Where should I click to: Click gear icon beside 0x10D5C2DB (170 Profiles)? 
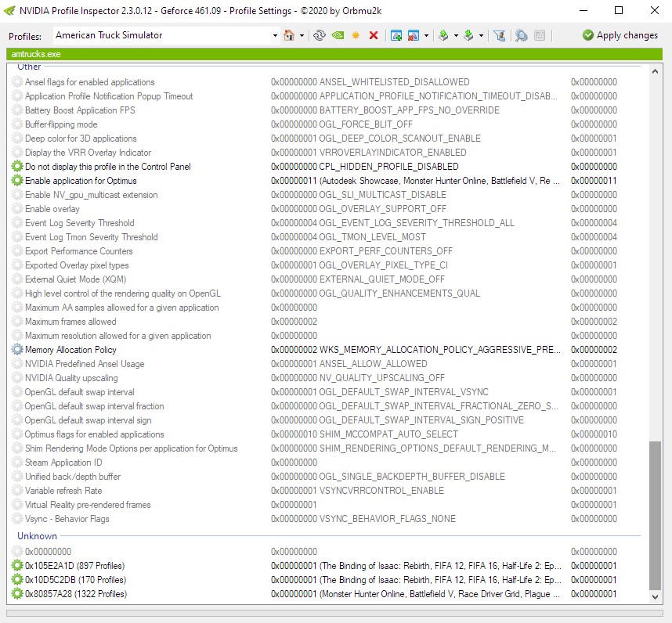click(x=17, y=580)
